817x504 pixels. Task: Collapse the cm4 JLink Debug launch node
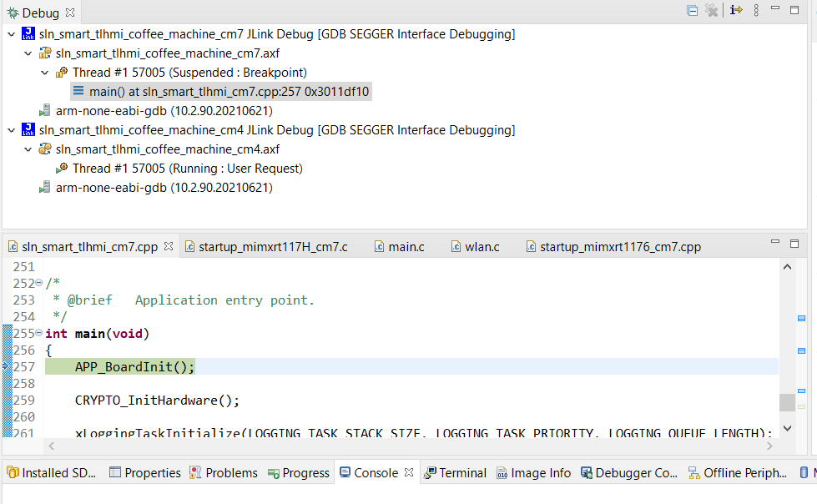pyautogui.click(x=10, y=130)
